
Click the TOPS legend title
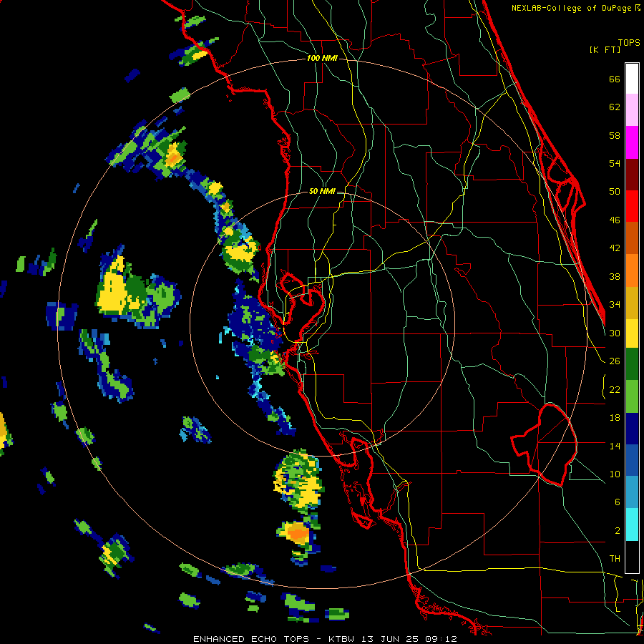(629, 43)
